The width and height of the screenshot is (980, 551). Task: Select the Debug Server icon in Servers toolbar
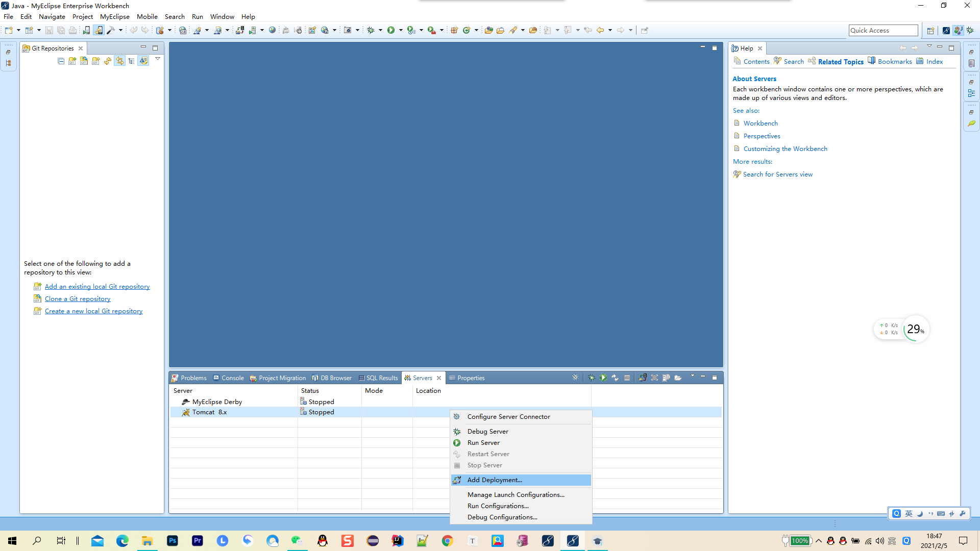pyautogui.click(x=592, y=378)
